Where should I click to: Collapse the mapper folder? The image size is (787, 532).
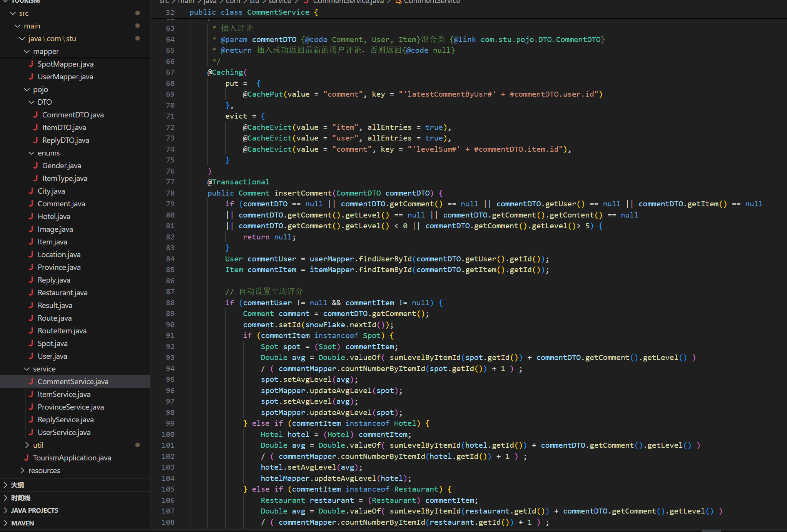click(27, 51)
